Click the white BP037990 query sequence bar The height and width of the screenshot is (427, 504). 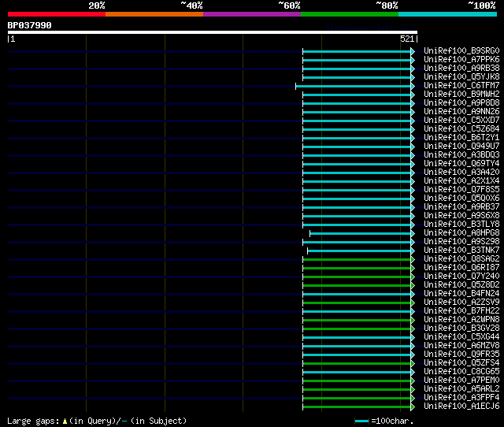click(213, 32)
